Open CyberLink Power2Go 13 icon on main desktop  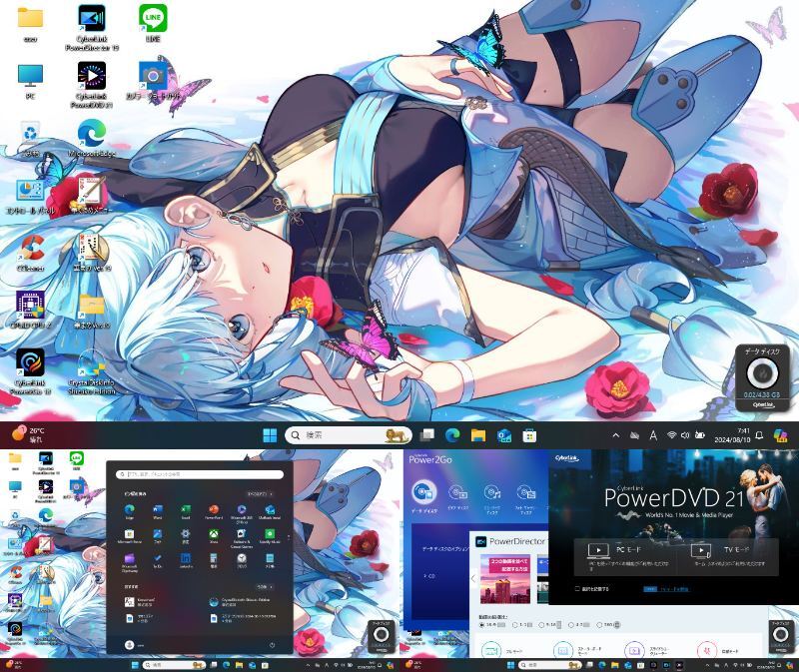tap(31, 371)
